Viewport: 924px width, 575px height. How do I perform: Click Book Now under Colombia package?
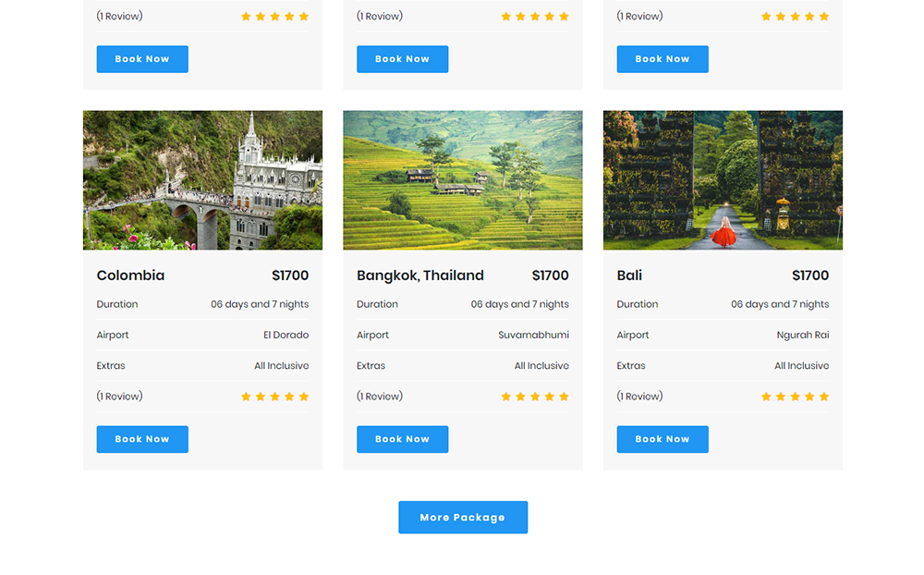(142, 439)
